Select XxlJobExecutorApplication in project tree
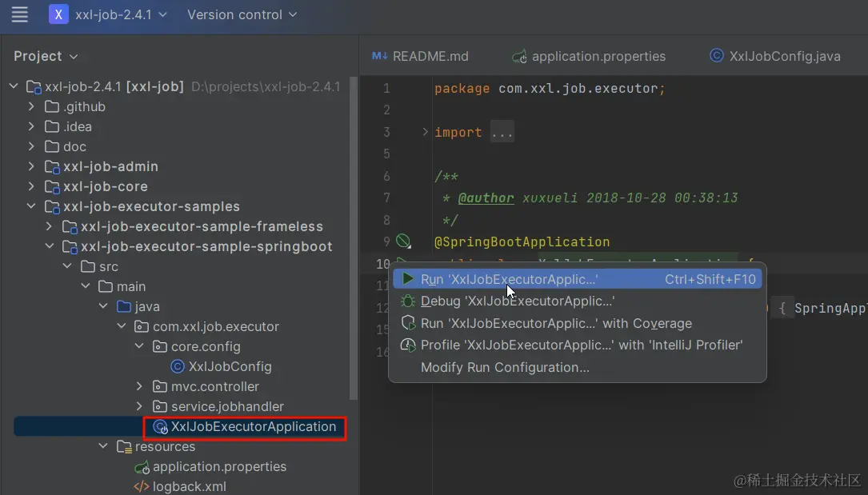This screenshot has height=495, width=868. tap(254, 426)
